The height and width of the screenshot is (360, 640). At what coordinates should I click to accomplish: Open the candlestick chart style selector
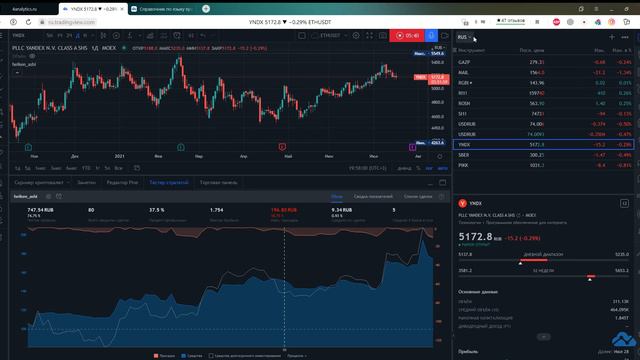point(103,36)
